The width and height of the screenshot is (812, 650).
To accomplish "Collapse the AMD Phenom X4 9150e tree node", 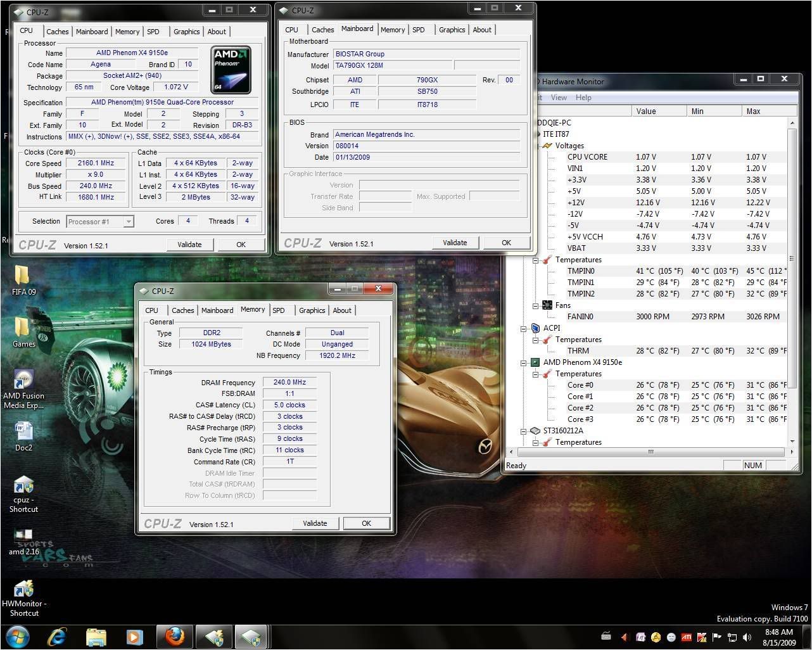I will [524, 362].
